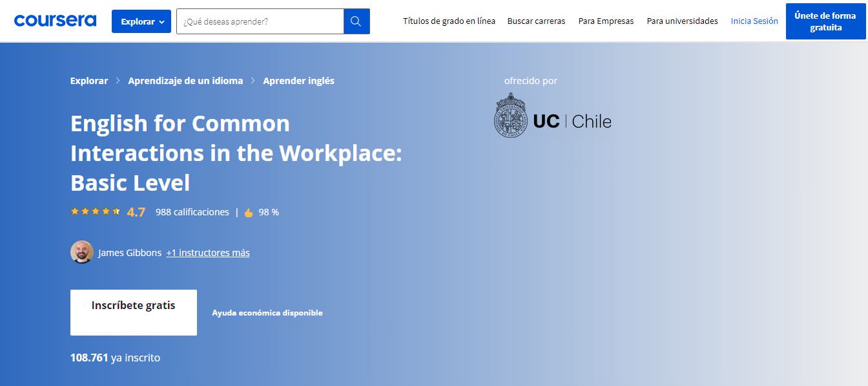Click '988 calificaciones' text
The image size is (868, 386).
[192, 212]
